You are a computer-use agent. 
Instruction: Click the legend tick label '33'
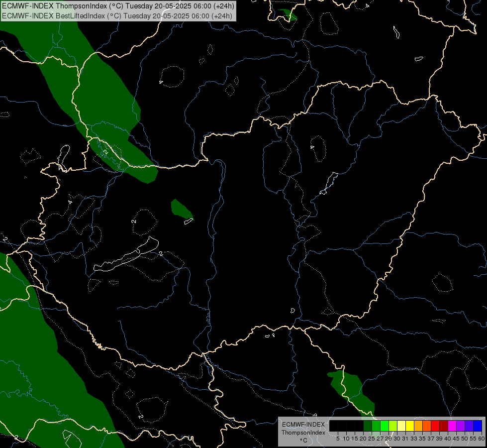414,439
